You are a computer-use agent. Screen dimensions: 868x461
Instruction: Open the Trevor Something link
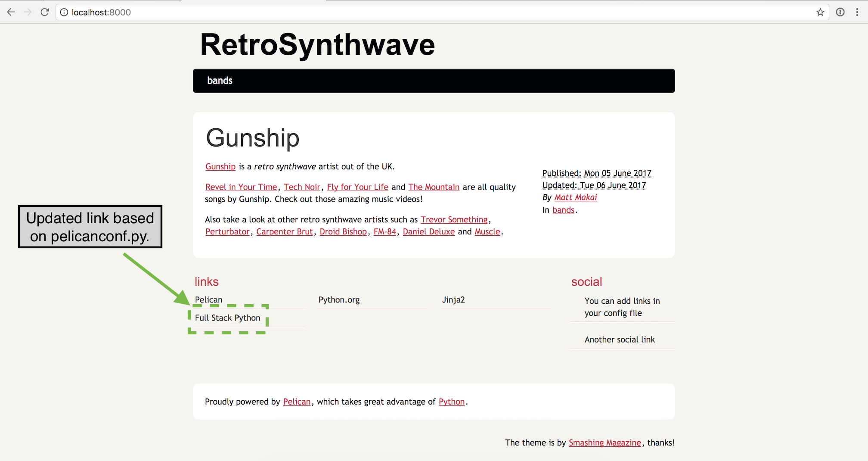pyautogui.click(x=454, y=220)
